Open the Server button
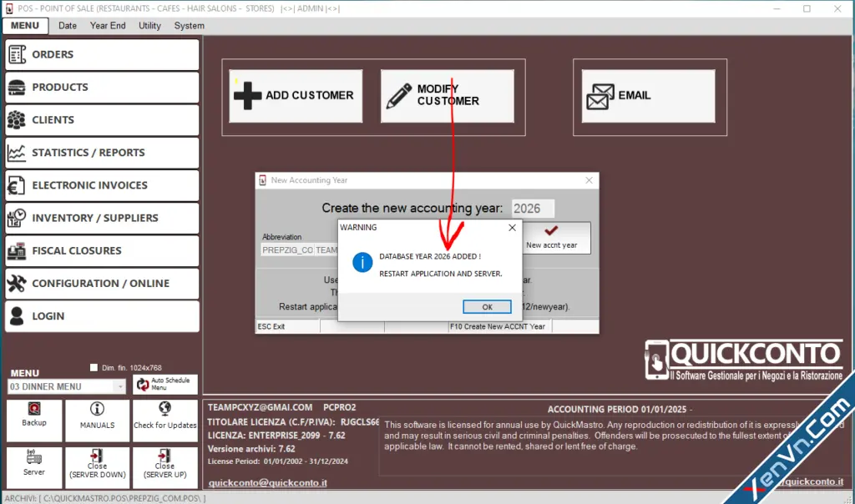 click(x=33, y=467)
